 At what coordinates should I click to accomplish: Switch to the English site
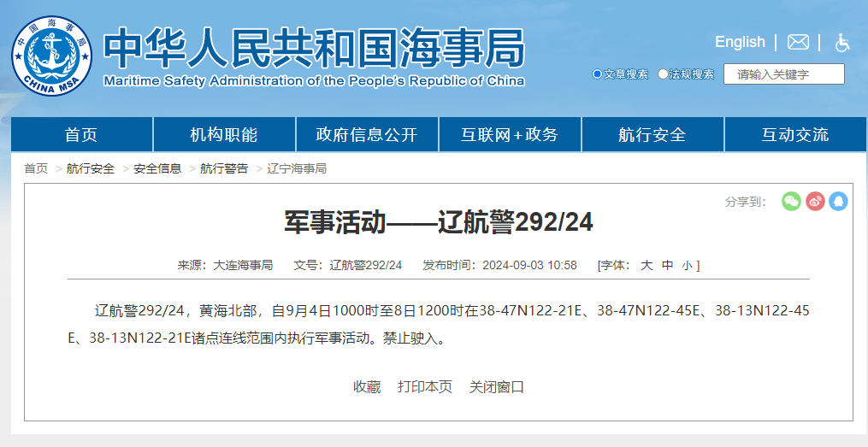(740, 42)
